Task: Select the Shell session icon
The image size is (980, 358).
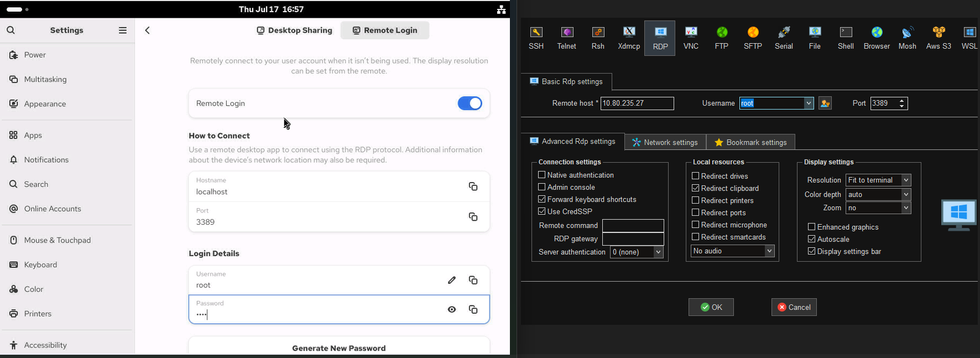Action: tap(846, 38)
